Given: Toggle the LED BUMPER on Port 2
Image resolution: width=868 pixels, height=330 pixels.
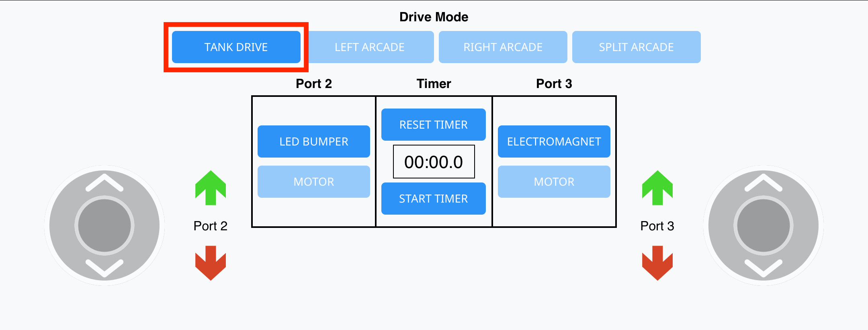Looking at the screenshot, I should 314,141.
